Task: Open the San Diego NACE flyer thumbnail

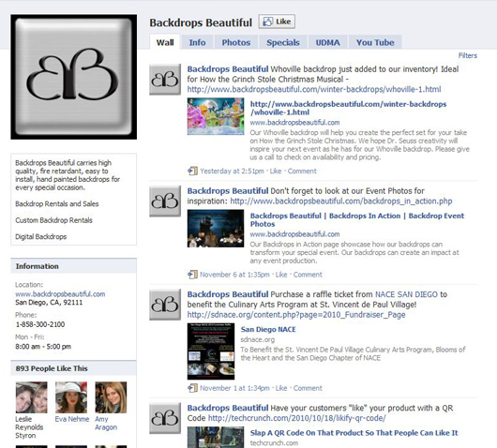Action: point(211,351)
